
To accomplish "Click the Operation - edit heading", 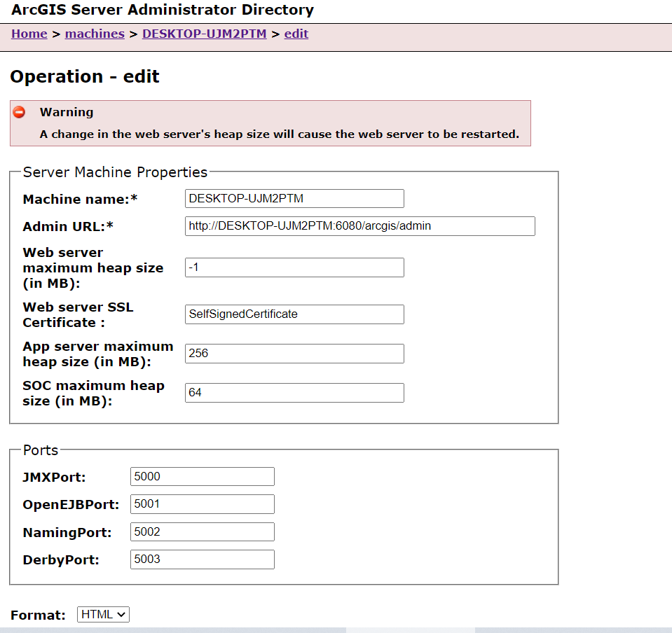I will coord(84,76).
